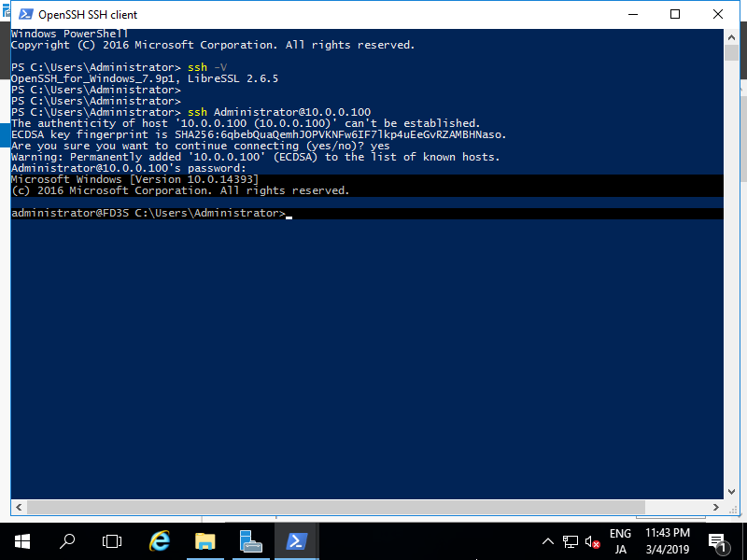
Task: Open the Action Center showing 1 notification
Action: (x=718, y=541)
